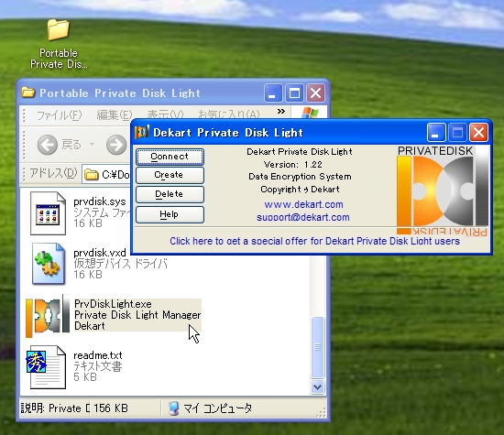Maximize the Portable Private Disk Light window
This screenshot has width=504, height=435.
pos(294,93)
